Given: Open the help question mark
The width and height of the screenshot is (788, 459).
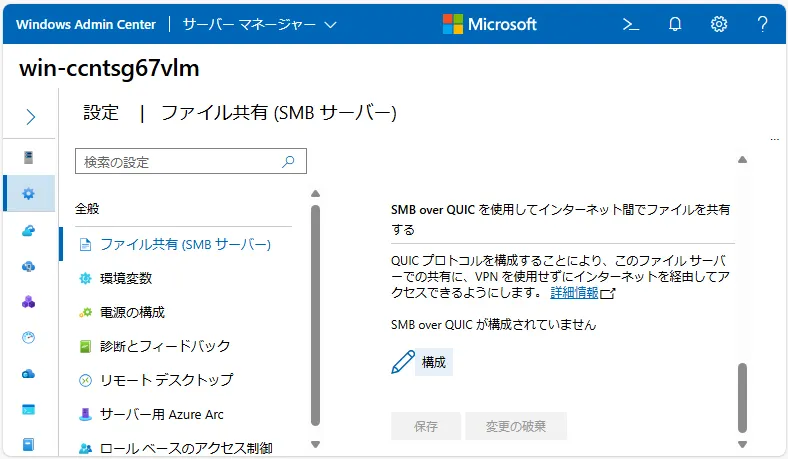Looking at the screenshot, I should point(762,24).
